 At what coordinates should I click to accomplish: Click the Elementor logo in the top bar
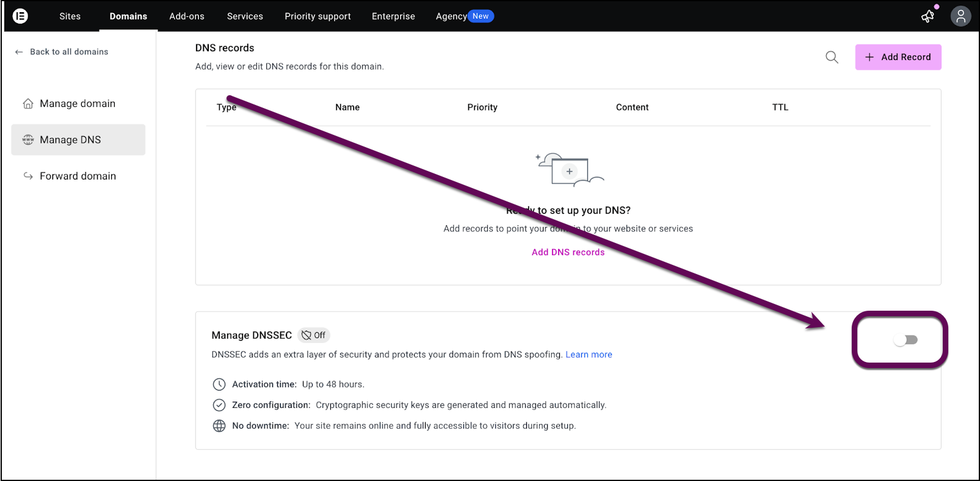coord(20,16)
